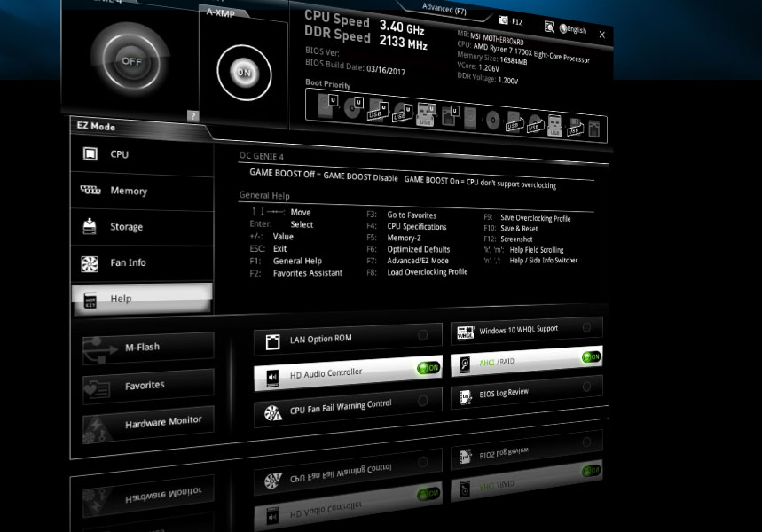Choose the USB floppy boot device icon
762x532 pixels.
coord(575,128)
